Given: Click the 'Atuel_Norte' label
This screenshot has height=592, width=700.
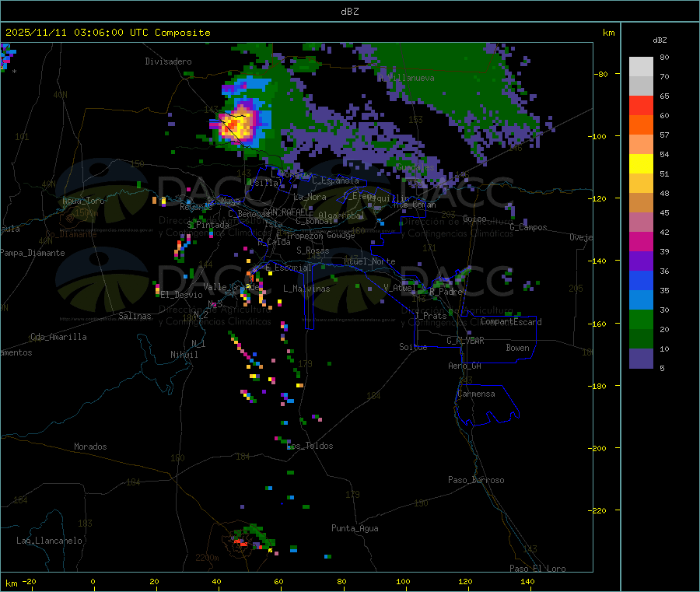Looking at the screenshot, I should click(369, 261).
